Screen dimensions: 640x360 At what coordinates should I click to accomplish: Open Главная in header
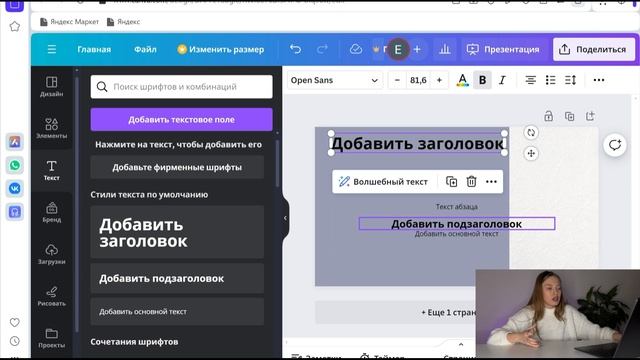click(x=94, y=49)
